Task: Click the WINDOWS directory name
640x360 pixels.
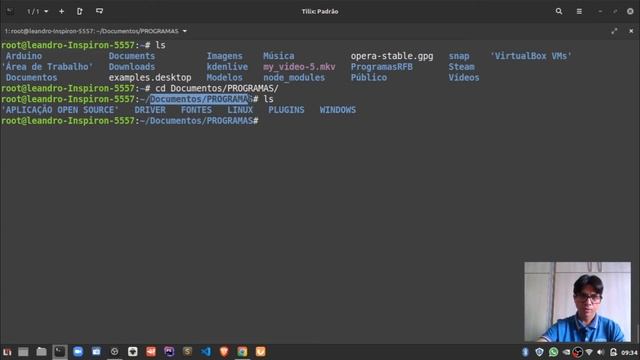Action: pyautogui.click(x=338, y=110)
